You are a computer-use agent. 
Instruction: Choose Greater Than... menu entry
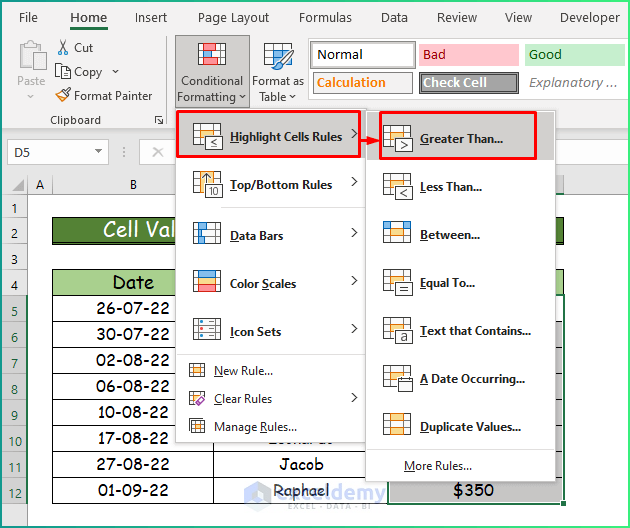[458, 136]
